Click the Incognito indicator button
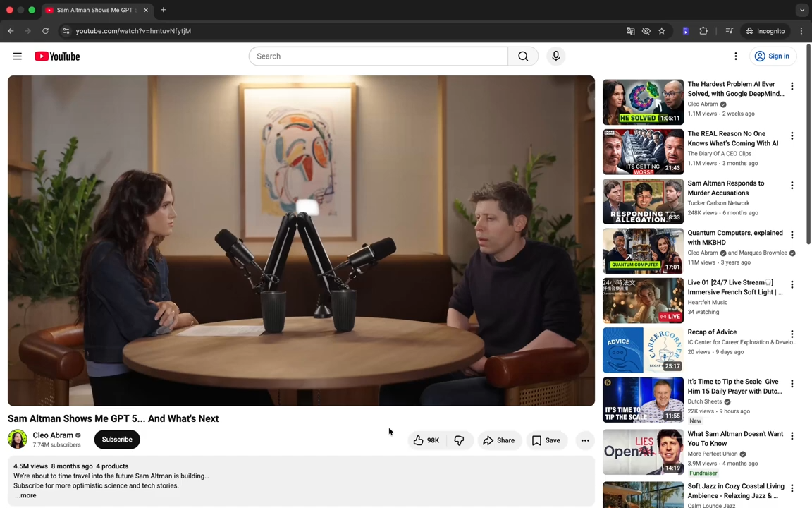Viewport: 812px width, 508px height. (765, 31)
